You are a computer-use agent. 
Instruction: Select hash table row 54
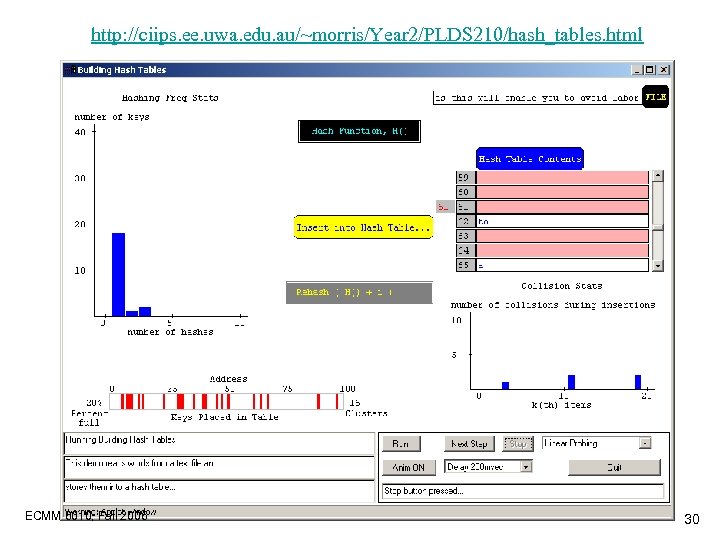[552, 251]
